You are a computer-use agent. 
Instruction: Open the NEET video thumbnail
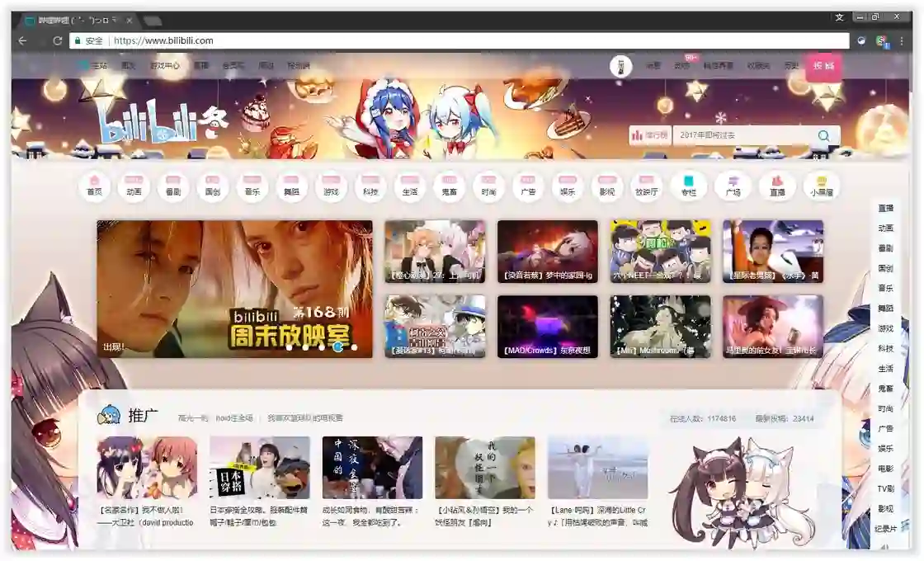click(660, 251)
